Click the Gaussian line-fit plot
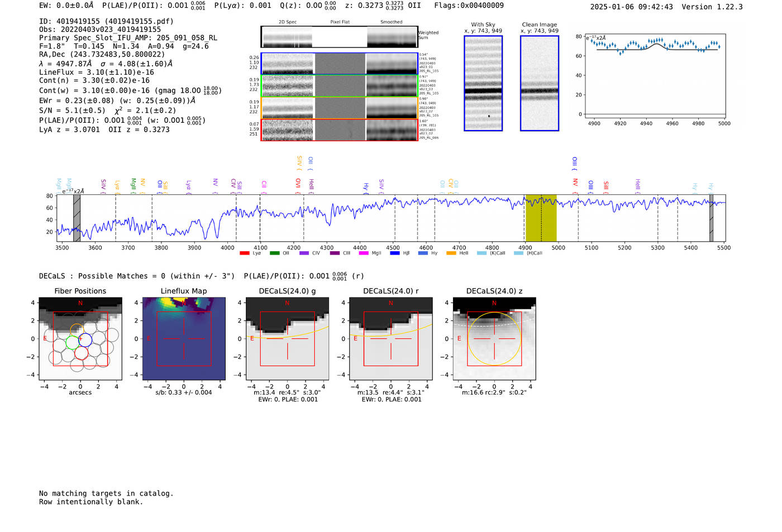Viewport: 782px width, 532px height. click(655, 76)
